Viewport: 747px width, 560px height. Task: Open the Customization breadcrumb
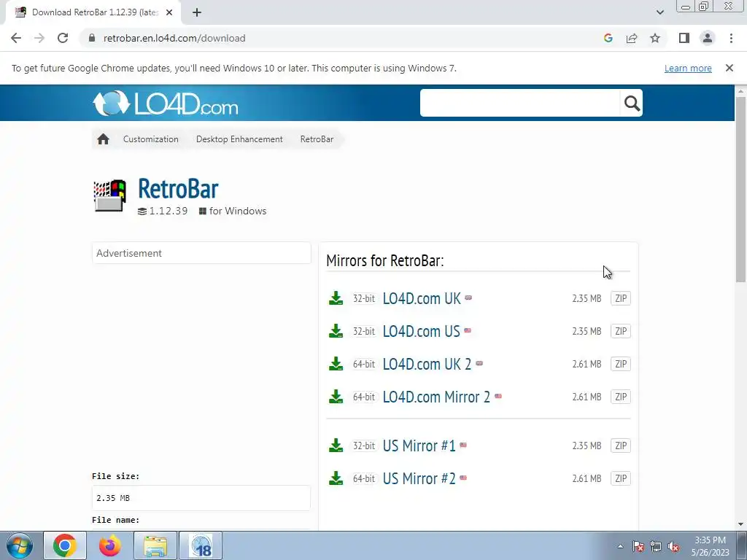(x=151, y=139)
